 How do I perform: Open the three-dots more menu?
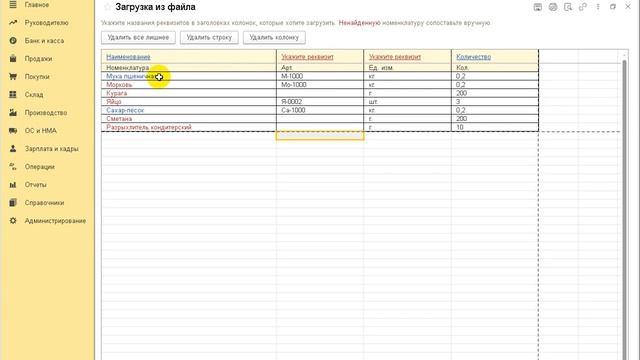(x=598, y=7)
